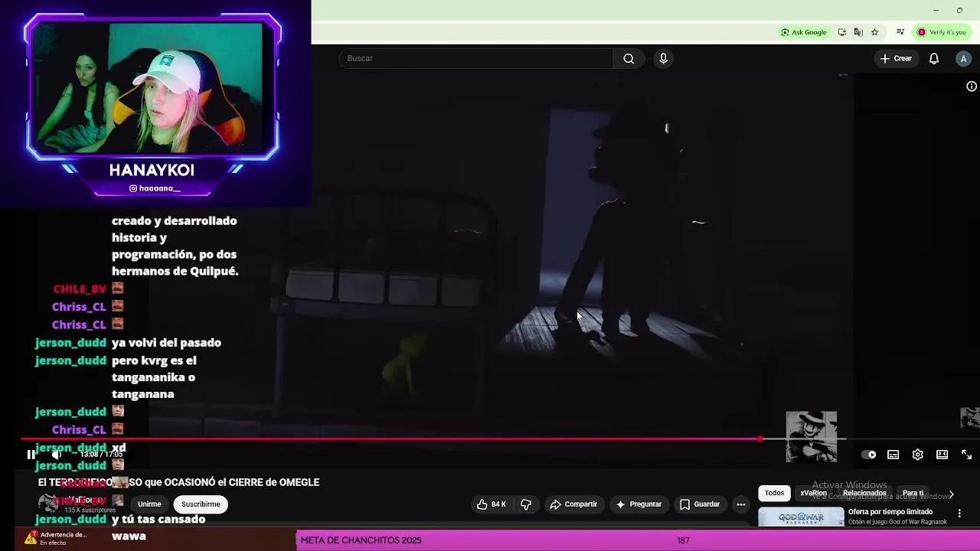Open more actions three-dot menu
980x551 pixels.
(x=740, y=504)
